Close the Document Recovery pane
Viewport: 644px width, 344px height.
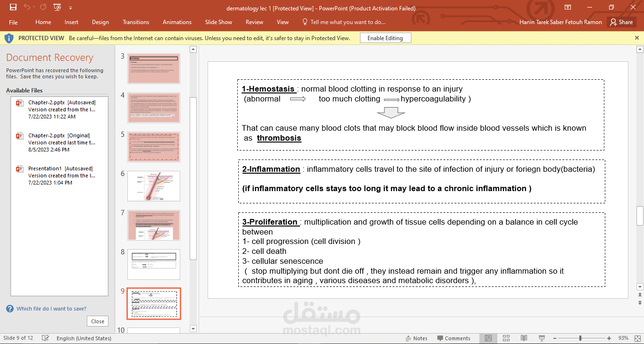[98, 321]
